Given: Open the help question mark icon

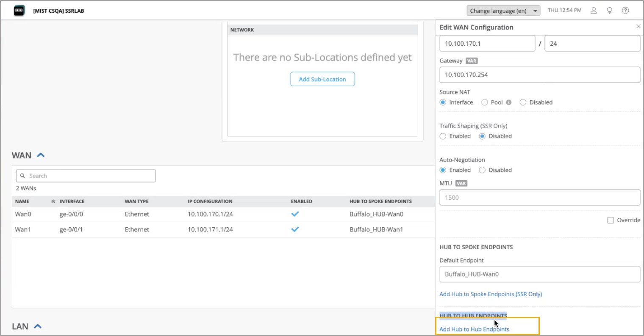Looking at the screenshot, I should [x=625, y=11].
